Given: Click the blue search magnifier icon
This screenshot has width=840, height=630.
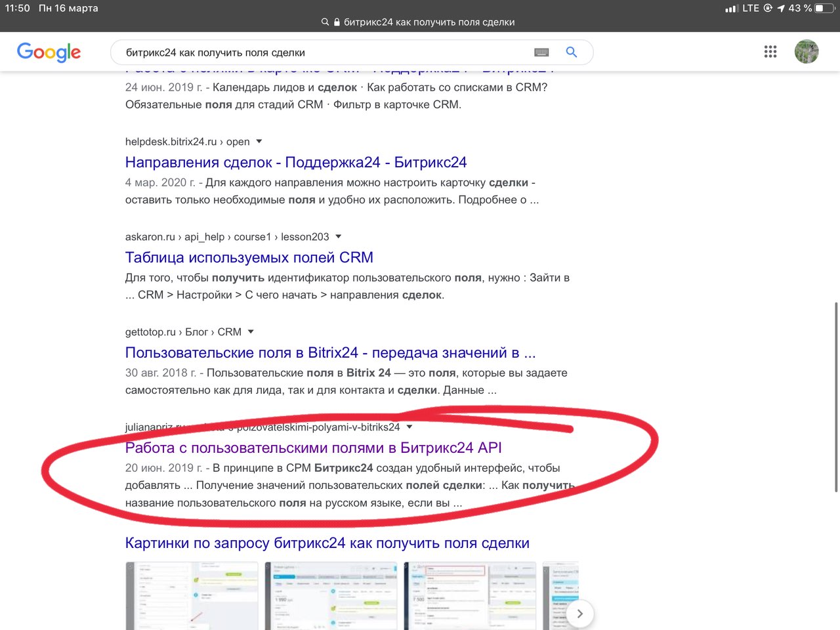Looking at the screenshot, I should [572, 52].
